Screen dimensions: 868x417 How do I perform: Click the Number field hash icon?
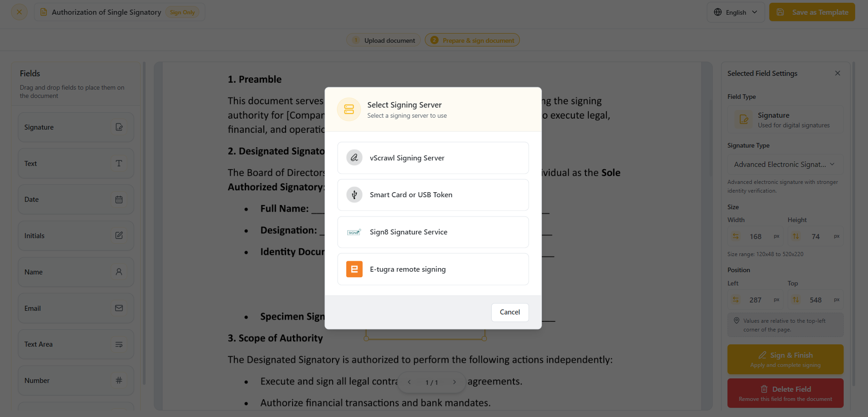pos(119,380)
